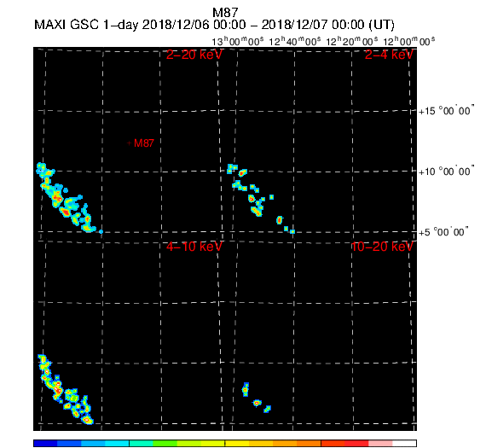Select the 12h00m00s axis label

coord(409,41)
